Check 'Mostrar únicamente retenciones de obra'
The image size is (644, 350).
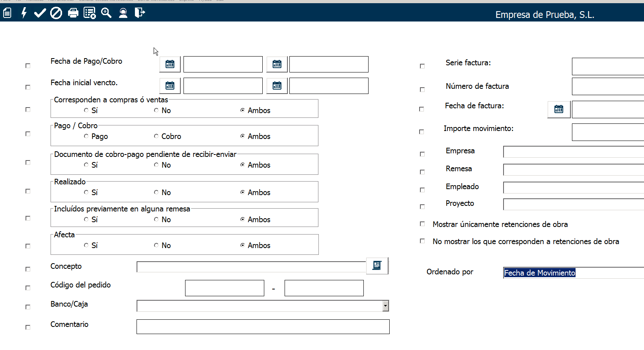point(422,224)
